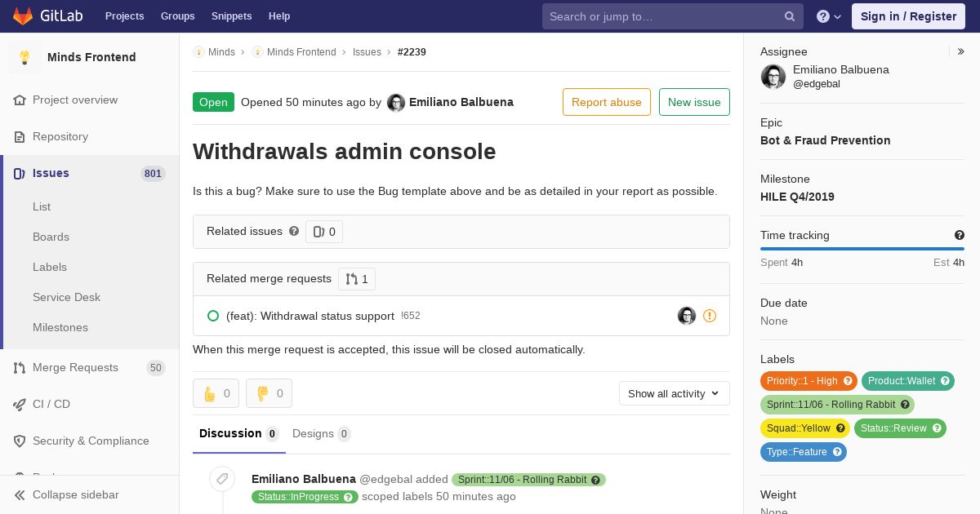Click the Search or jump to field
The width and height of the screenshot is (980, 514).
click(x=673, y=16)
